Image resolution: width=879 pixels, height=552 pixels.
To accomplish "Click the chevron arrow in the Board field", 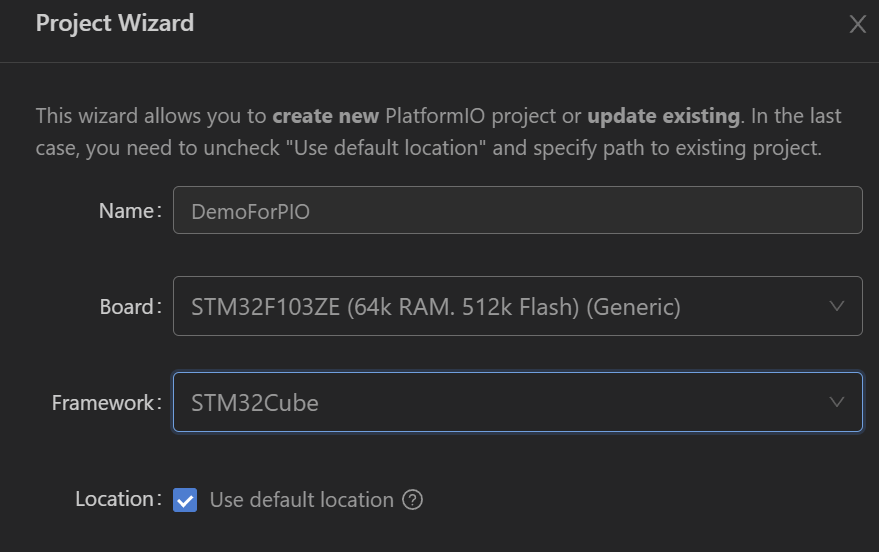I will click(837, 306).
